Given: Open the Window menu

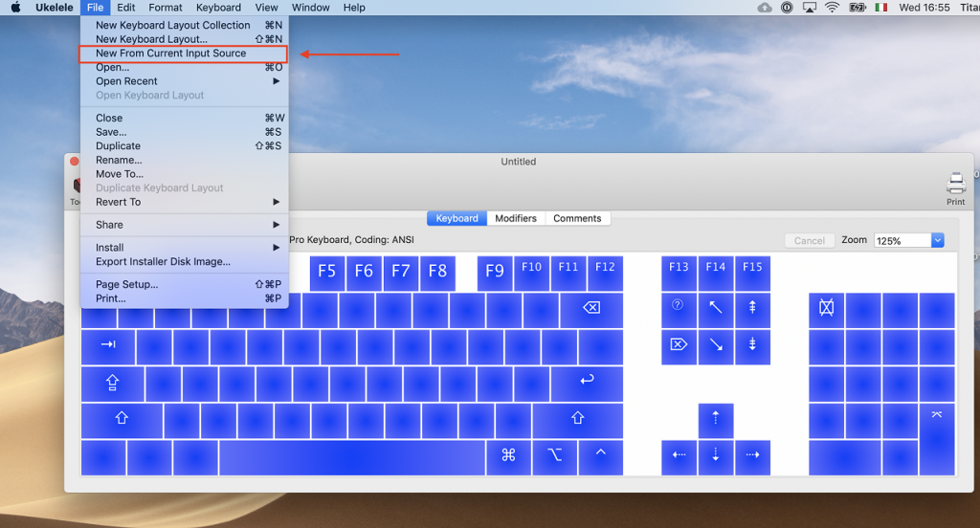Looking at the screenshot, I should 311,8.
